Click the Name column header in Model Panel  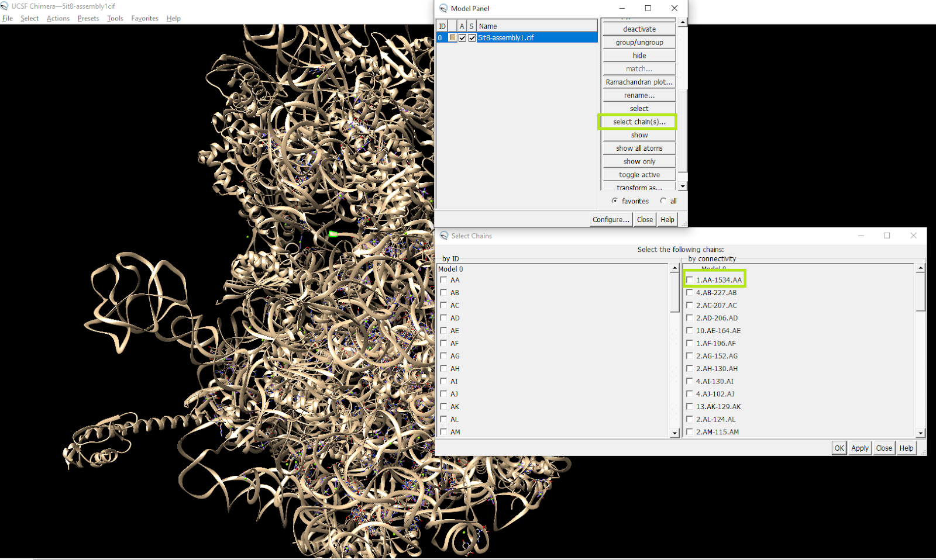[537, 26]
